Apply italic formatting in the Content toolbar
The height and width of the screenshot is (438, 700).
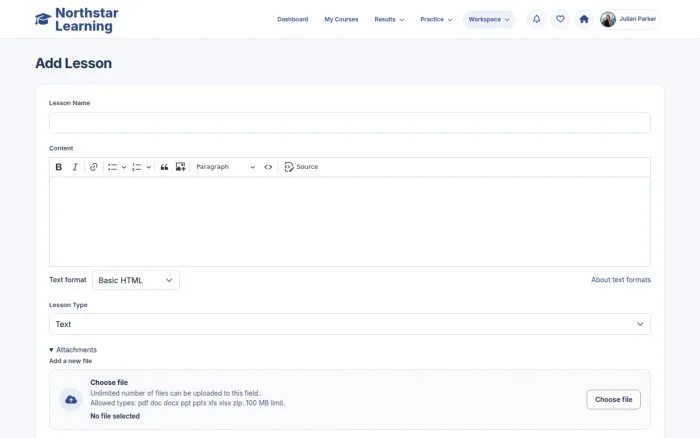pyautogui.click(x=75, y=167)
